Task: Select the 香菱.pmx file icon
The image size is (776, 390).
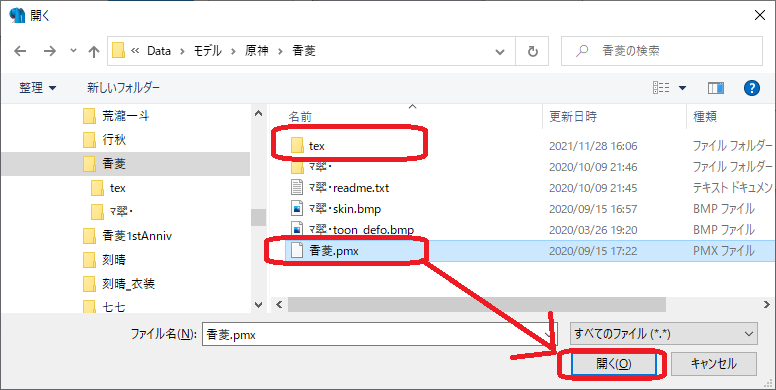Action: click(296, 251)
